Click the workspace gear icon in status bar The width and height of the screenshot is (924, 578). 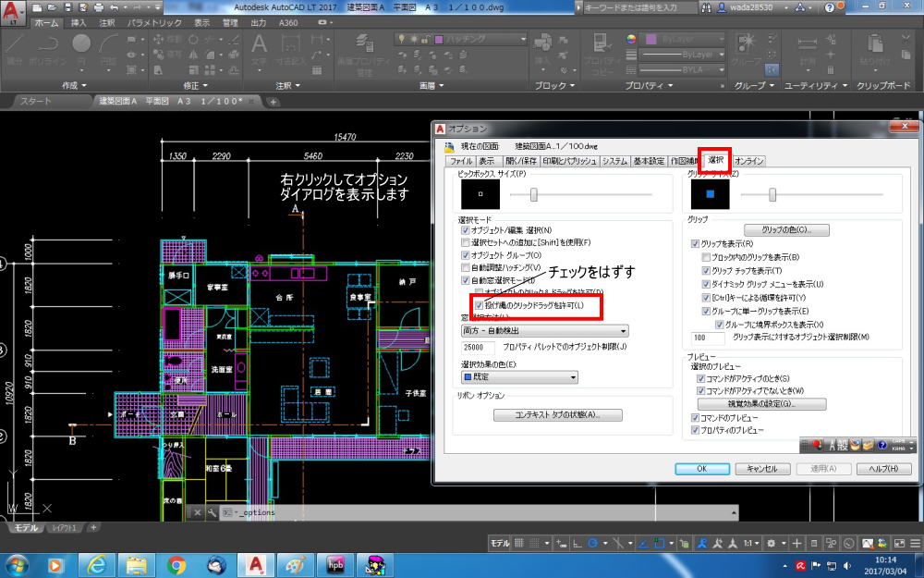(x=771, y=543)
